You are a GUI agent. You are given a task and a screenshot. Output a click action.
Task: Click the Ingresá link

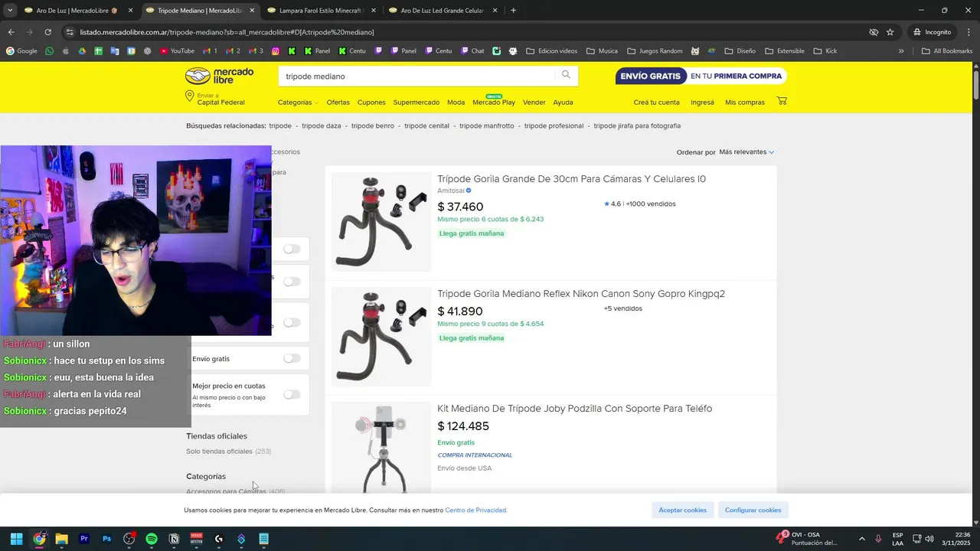click(x=702, y=102)
